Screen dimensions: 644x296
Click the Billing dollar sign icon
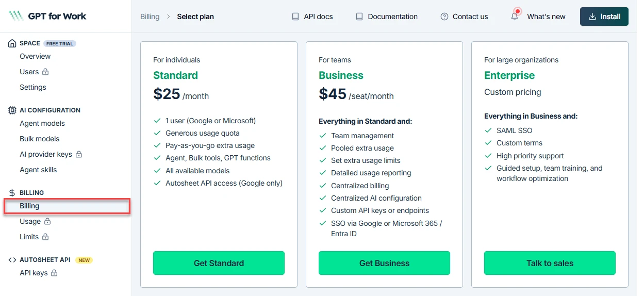pos(12,193)
